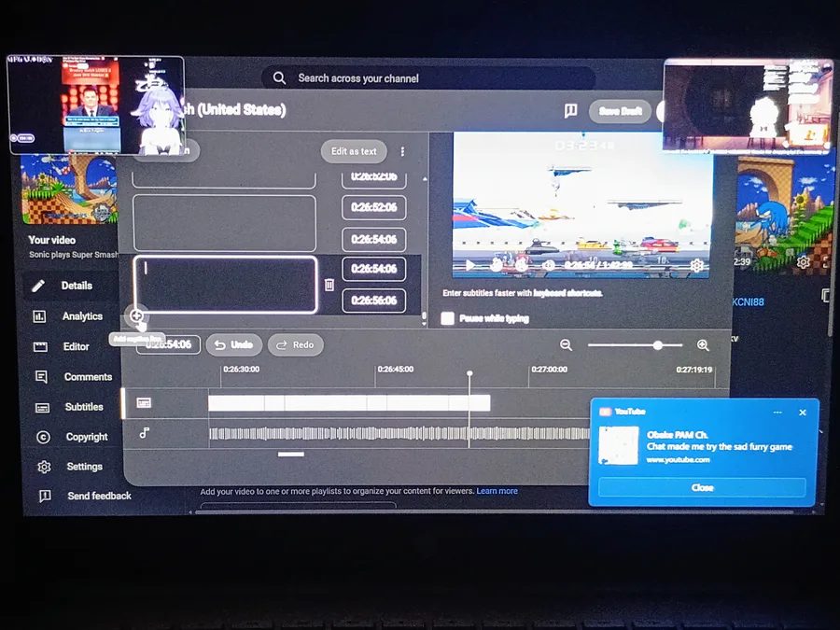Click the copy link icon beside KCNI88
The image size is (840, 630).
tap(826, 295)
